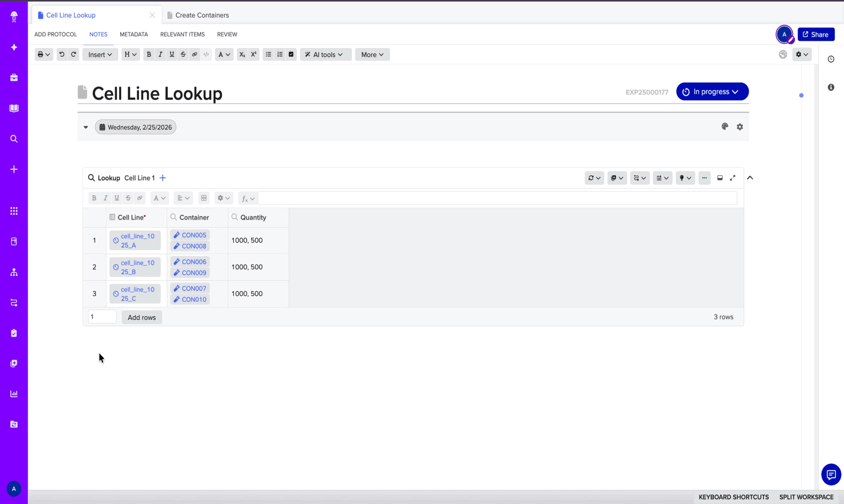Collapse the Wednesday 2/25/2026 section
Viewport: 844px width, 504px height.
[x=86, y=127]
